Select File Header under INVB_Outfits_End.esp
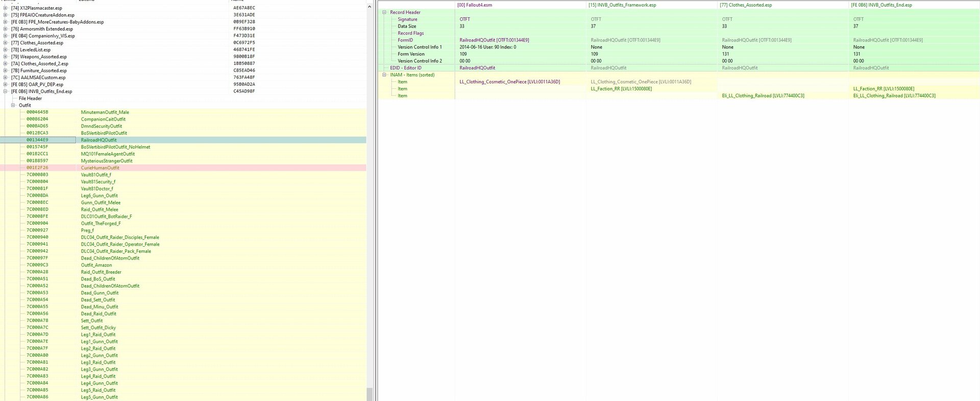 [x=30, y=99]
